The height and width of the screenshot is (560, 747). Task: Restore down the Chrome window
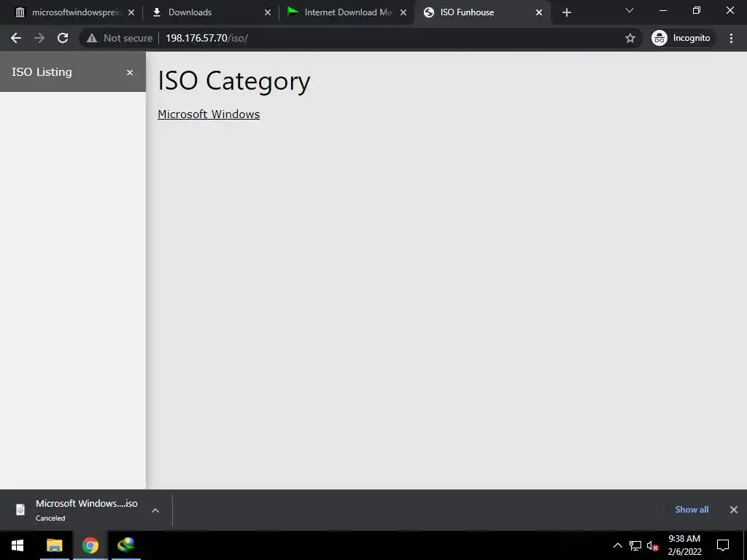[x=697, y=10]
